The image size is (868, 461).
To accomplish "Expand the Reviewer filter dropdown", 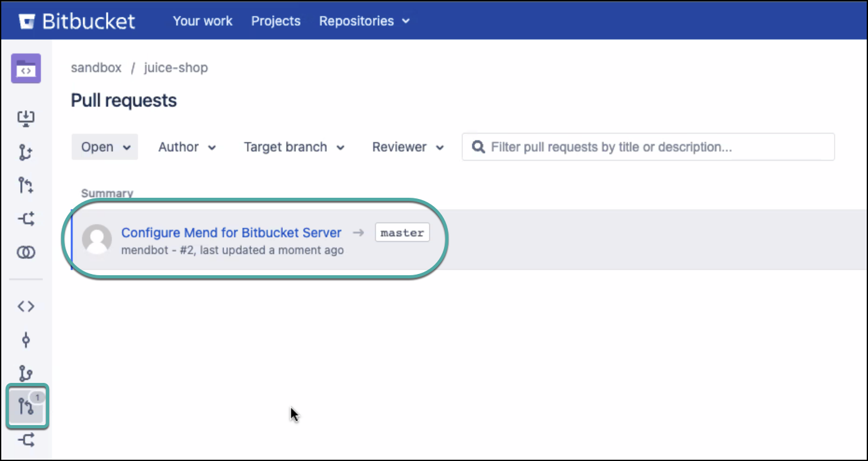I will 408,147.
